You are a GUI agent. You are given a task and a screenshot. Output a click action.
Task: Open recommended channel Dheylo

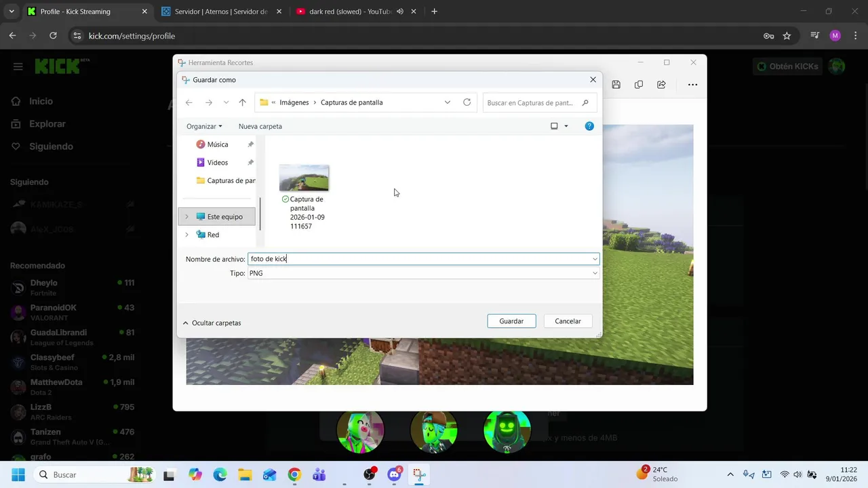click(x=72, y=287)
